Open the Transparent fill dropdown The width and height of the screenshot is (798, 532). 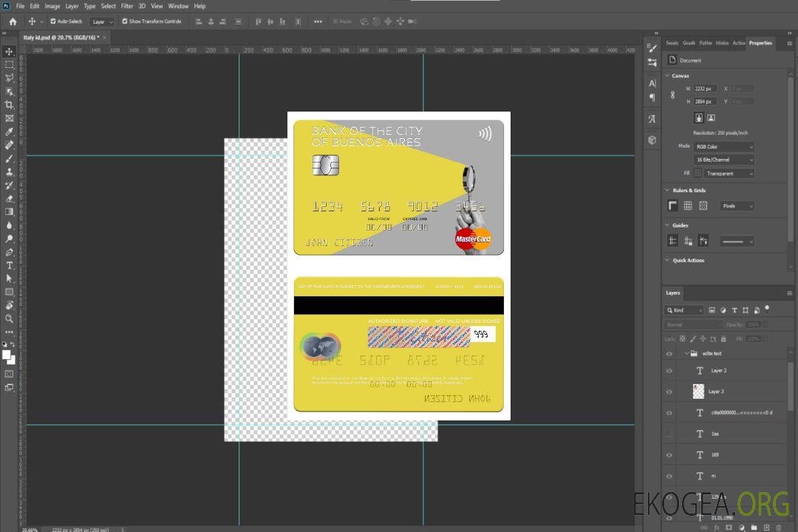point(729,174)
